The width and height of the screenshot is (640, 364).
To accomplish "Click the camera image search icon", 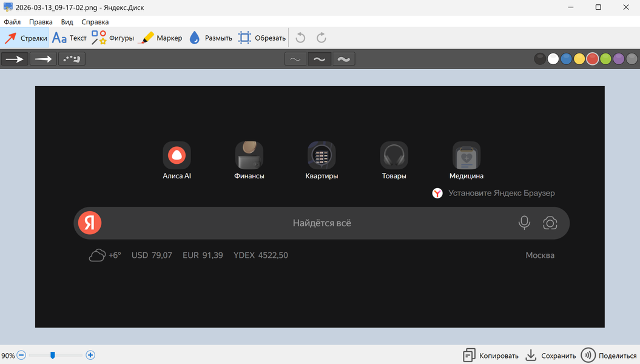I will 550,223.
